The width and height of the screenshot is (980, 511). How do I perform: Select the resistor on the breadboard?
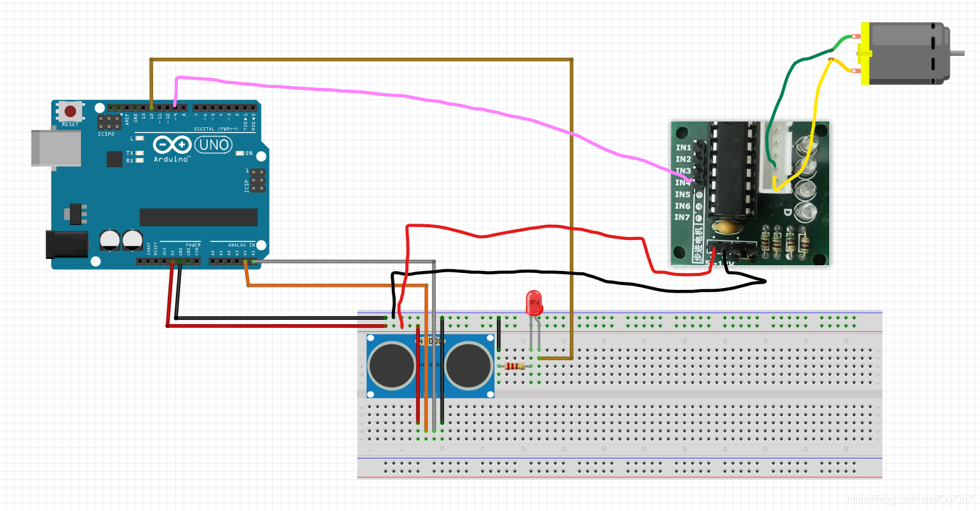[515, 366]
